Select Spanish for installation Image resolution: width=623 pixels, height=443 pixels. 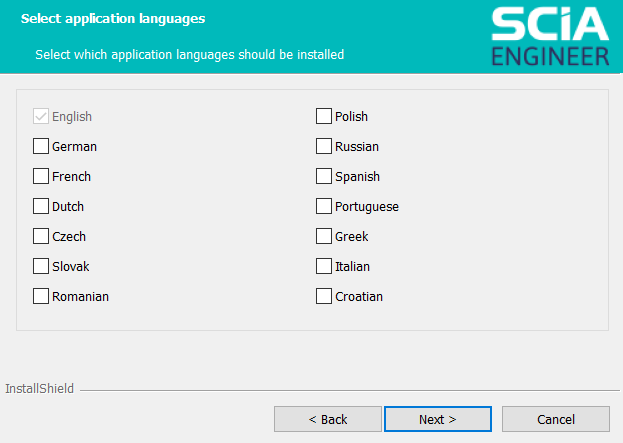324,176
